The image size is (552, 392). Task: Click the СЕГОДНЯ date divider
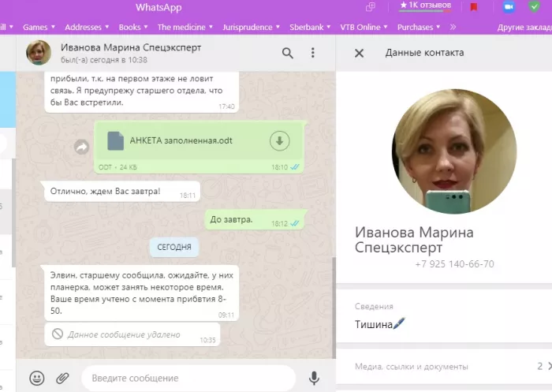pyautogui.click(x=174, y=247)
